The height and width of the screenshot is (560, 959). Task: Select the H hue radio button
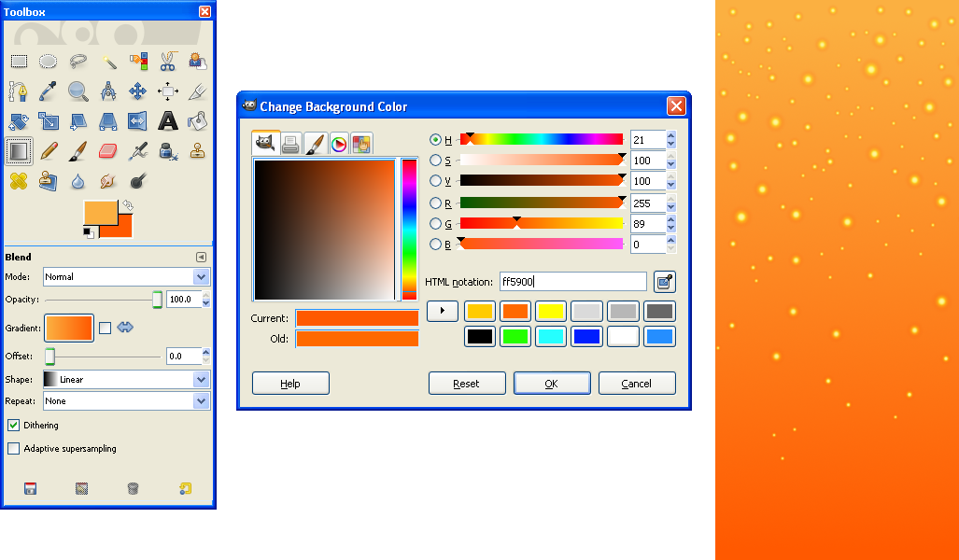click(x=435, y=140)
